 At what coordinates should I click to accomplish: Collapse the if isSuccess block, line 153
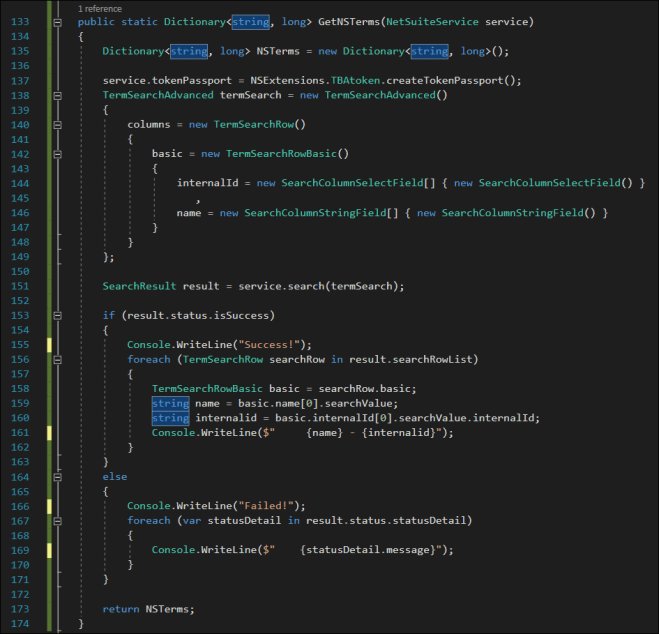coord(58,316)
